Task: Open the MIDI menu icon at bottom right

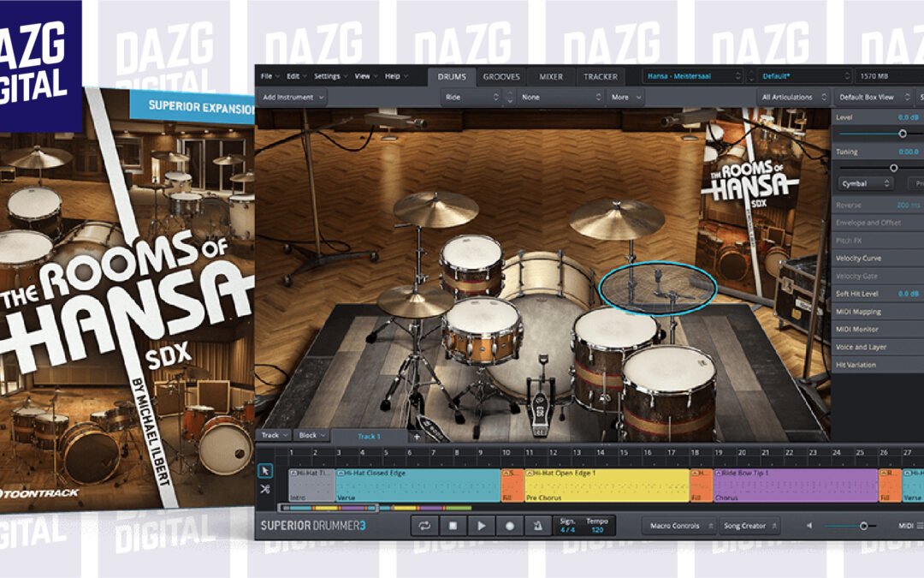Action: (909, 526)
